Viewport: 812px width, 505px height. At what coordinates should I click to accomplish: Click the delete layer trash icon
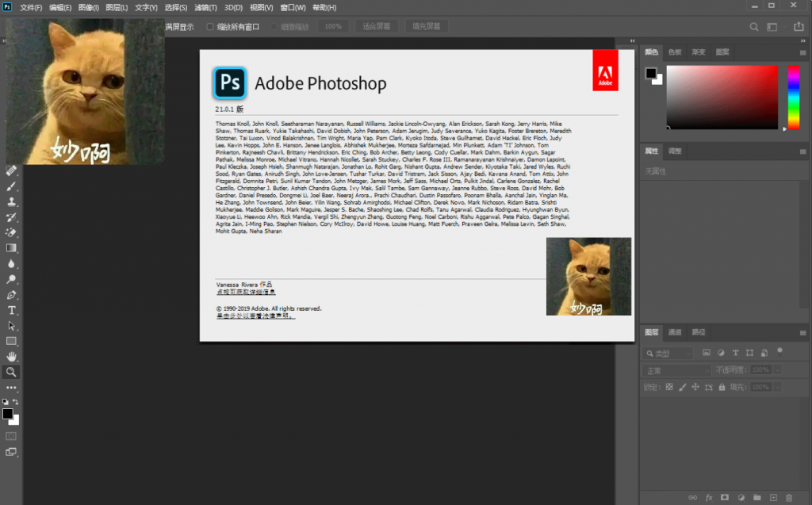(789, 497)
